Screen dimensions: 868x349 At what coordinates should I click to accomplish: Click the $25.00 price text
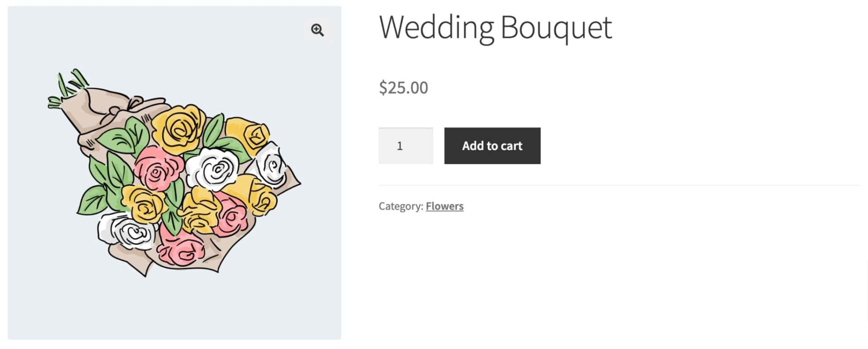tap(403, 87)
